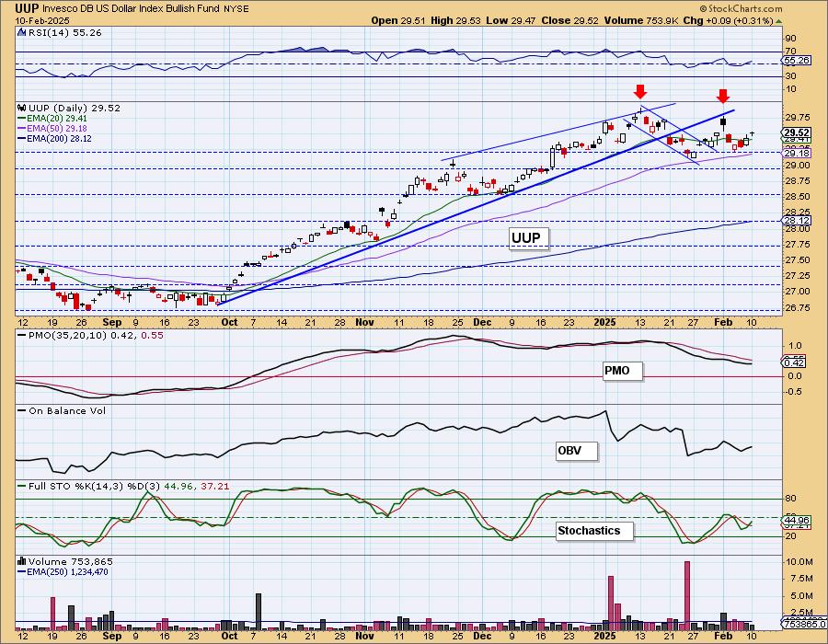The width and height of the screenshot is (828, 644).
Task: Click the 44.96 stochastics value tag on right
Action: (x=797, y=521)
